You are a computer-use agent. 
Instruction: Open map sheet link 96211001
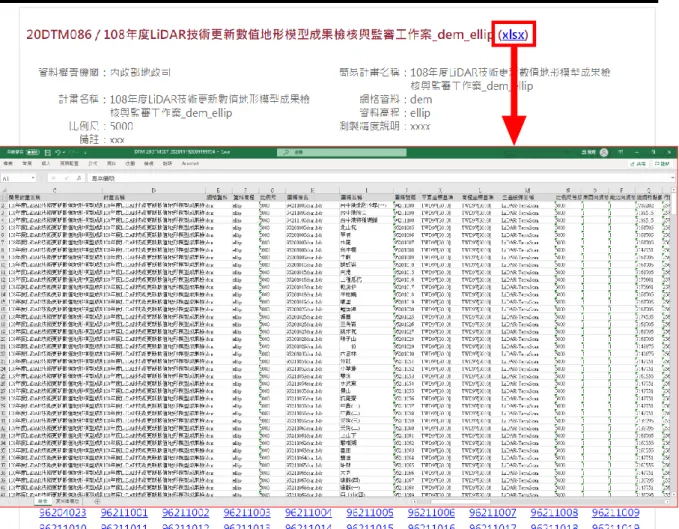click(x=124, y=513)
